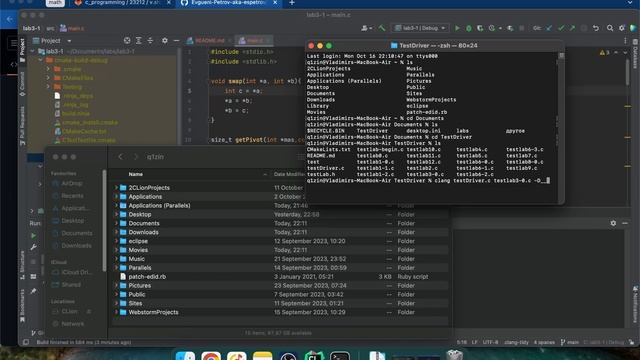Click the browser back arrow button

coord(10,19)
